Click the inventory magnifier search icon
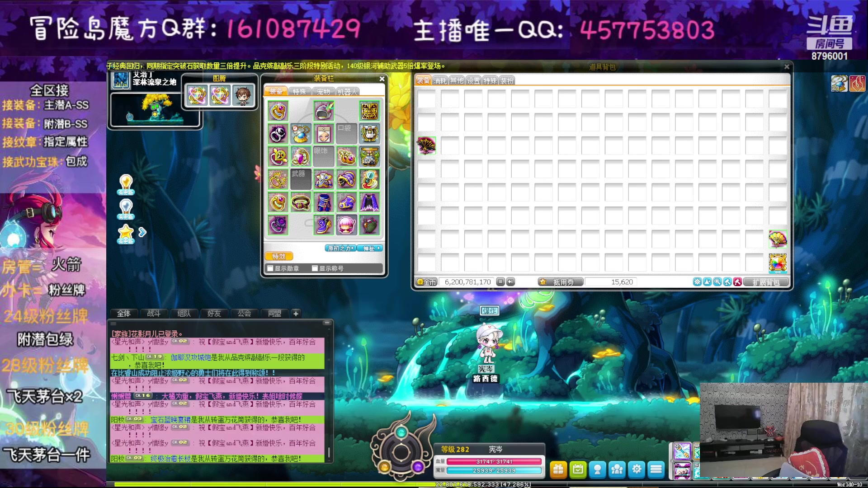 tap(717, 282)
